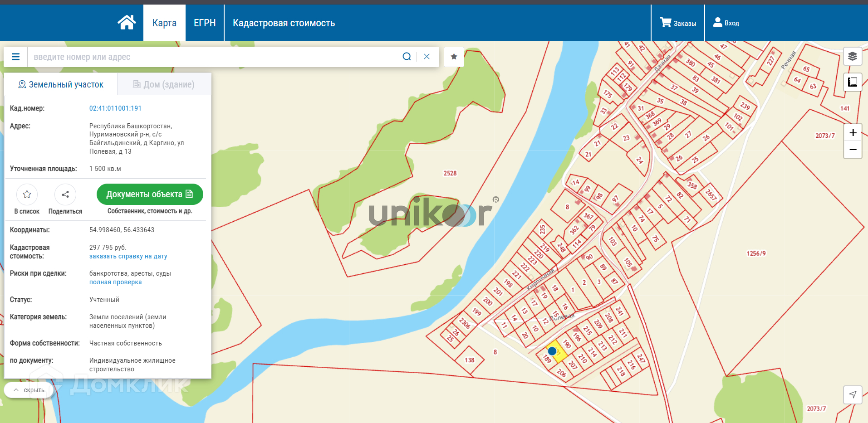Screen dimensions: 868x423
Task: Open the Кадастровая стоимость tab
Action: (x=284, y=23)
